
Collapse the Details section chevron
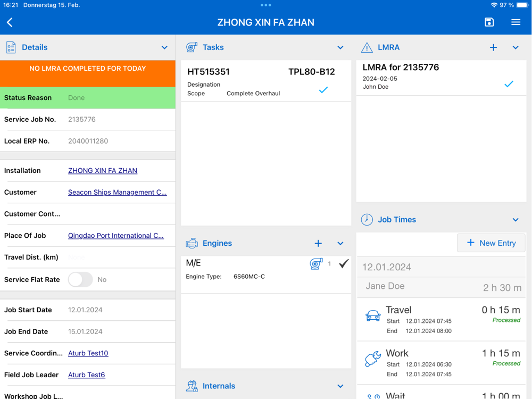pos(164,47)
